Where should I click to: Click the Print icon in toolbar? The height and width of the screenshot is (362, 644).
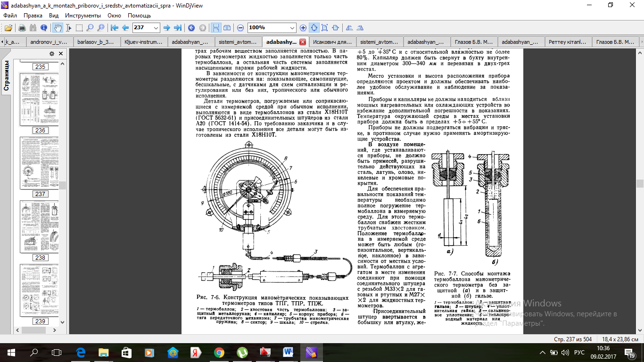point(22,27)
